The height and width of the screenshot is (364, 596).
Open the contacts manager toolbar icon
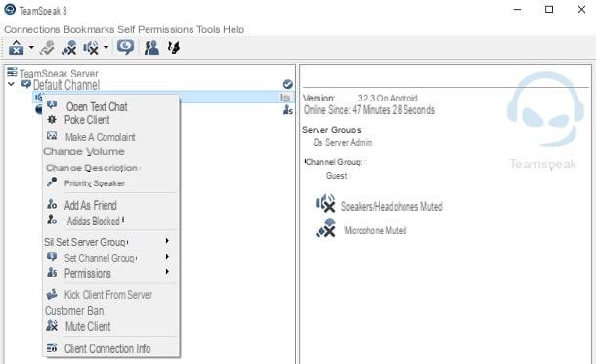point(151,48)
